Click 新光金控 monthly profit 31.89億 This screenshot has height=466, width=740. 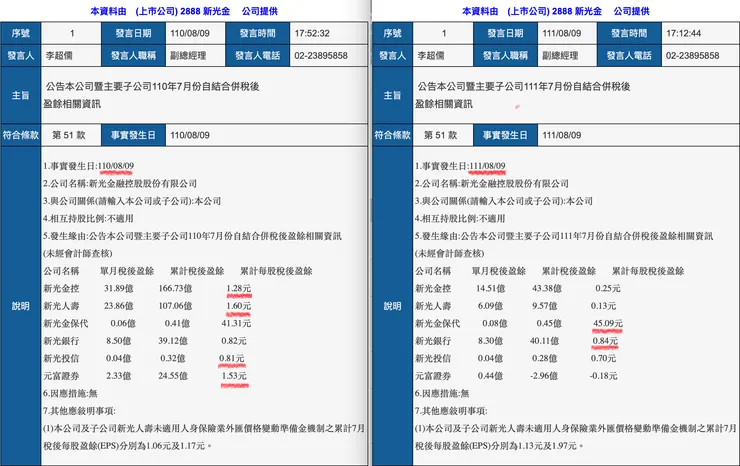pos(118,288)
